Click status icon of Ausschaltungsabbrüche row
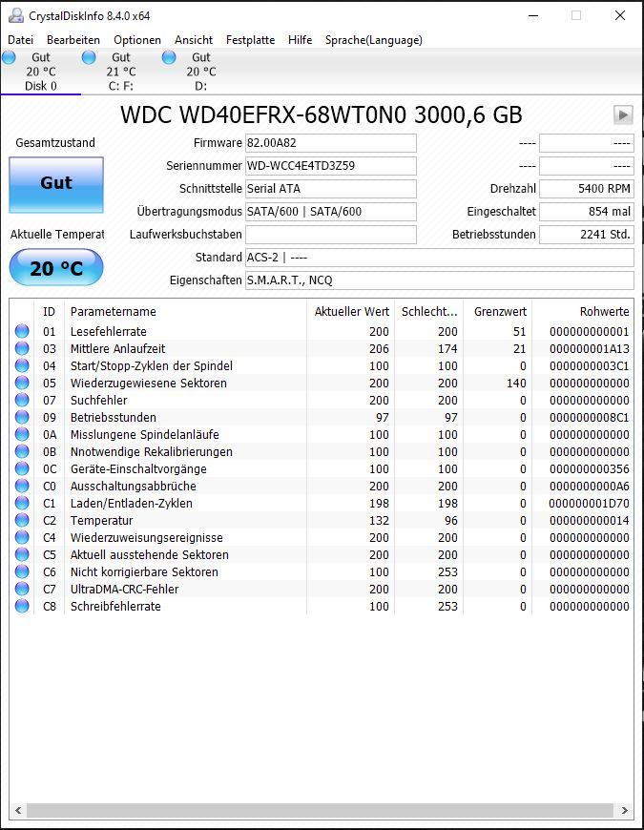This screenshot has height=830, width=644. pyautogui.click(x=22, y=486)
